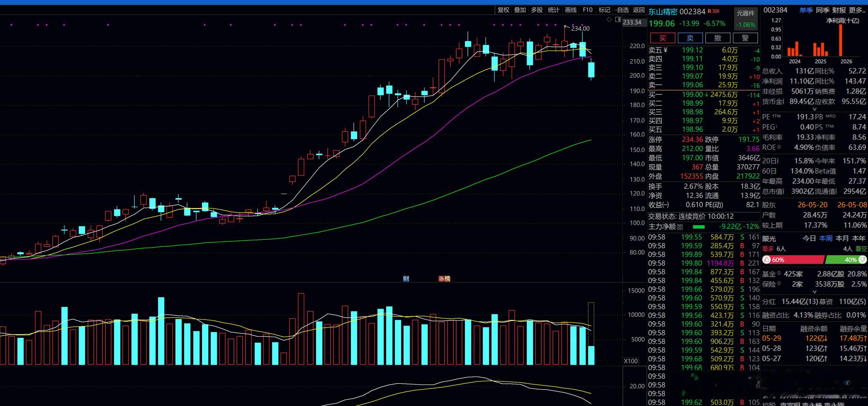The image size is (868, 406).
Task: Select 本年 in the 眼光 panel
Action: (859, 238)
